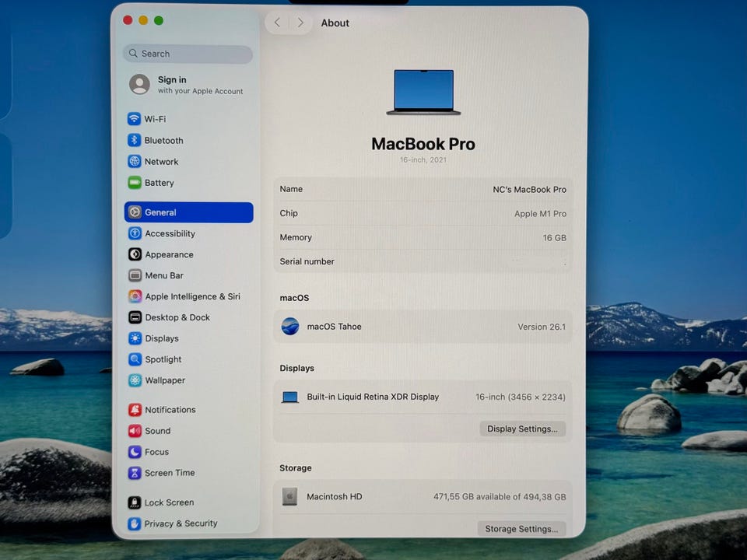Click the search magnifier icon
747x560 pixels.
tap(133, 54)
